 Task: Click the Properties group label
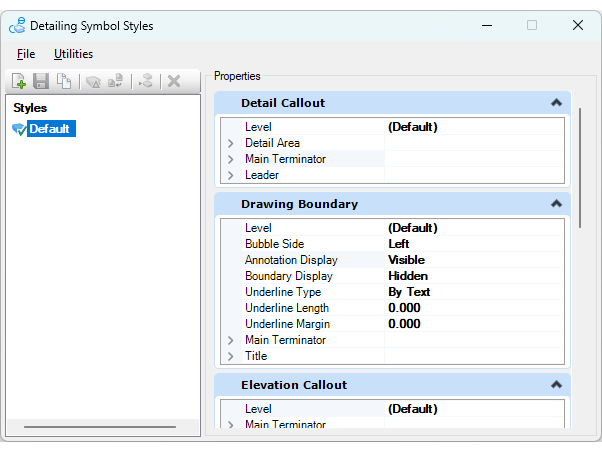tap(237, 76)
